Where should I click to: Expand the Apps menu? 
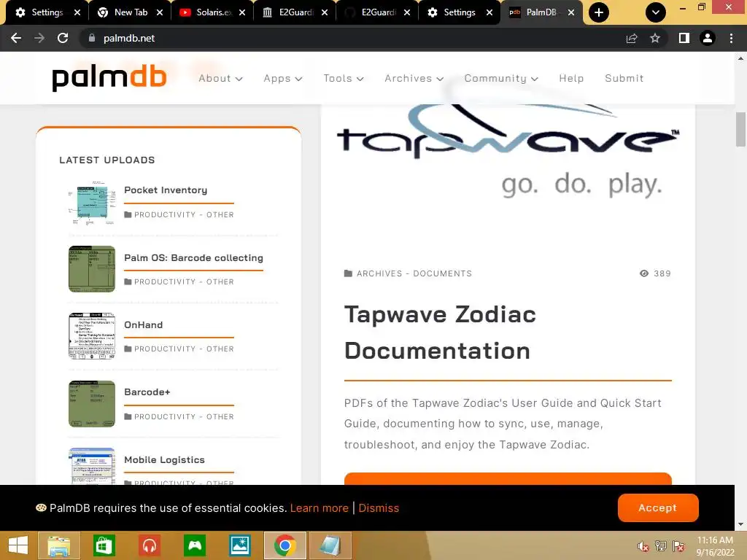tap(283, 78)
